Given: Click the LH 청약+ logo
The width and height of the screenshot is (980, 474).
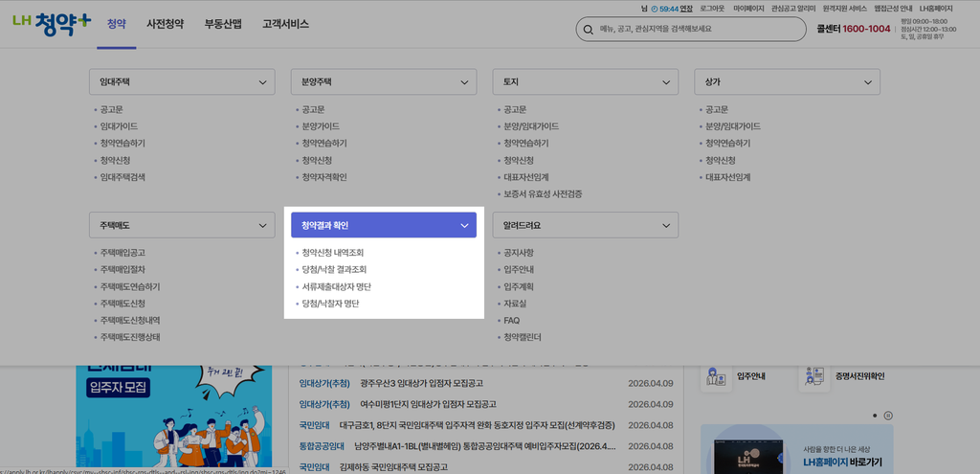Looking at the screenshot, I should (x=52, y=24).
